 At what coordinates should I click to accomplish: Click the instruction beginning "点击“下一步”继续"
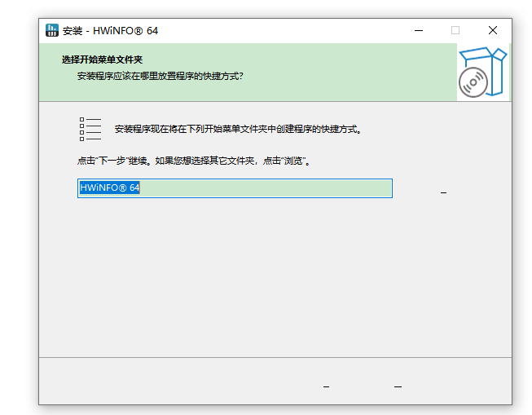point(193,161)
